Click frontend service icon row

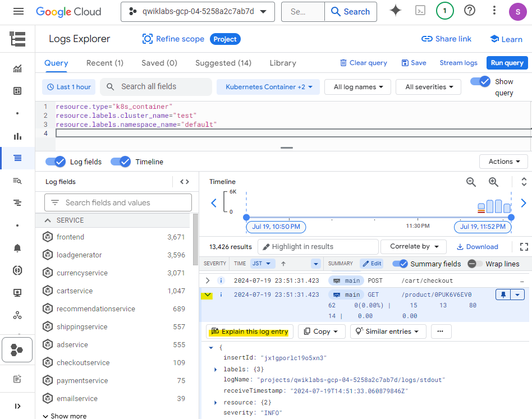click(x=114, y=237)
